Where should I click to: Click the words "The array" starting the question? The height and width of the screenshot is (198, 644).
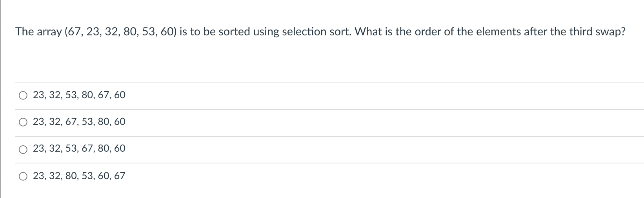[37, 32]
